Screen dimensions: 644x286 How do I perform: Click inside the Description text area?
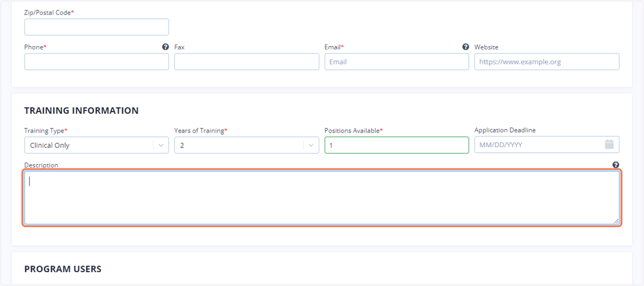pos(322,197)
